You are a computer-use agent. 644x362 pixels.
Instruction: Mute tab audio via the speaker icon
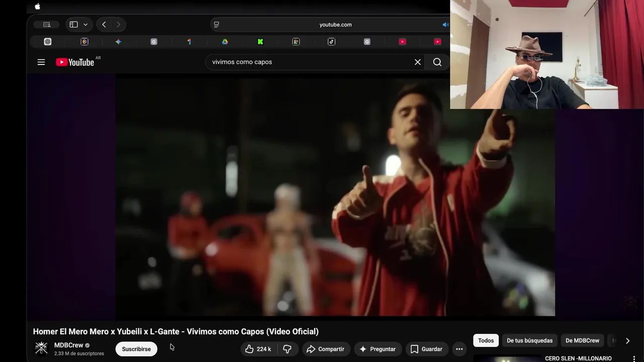click(x=445, y=25)
